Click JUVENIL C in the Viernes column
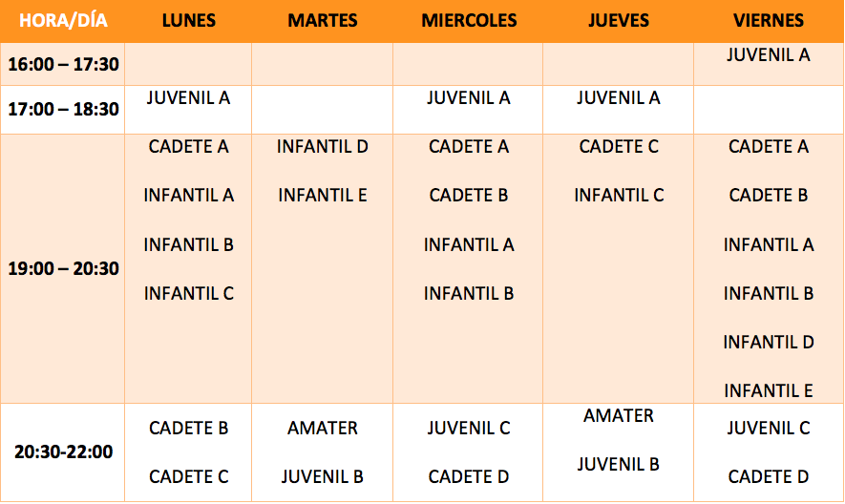This screenshot has width=845, height=504. click(769, 428)
